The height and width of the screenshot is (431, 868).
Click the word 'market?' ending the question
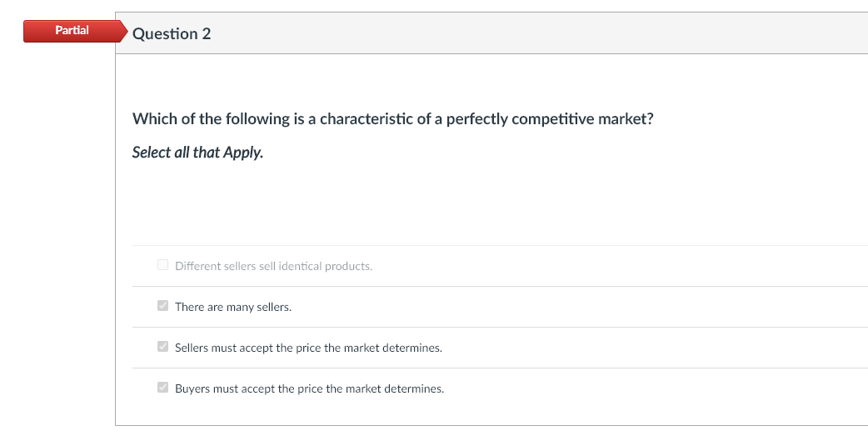pyautogui.click(x=626, y=119)
